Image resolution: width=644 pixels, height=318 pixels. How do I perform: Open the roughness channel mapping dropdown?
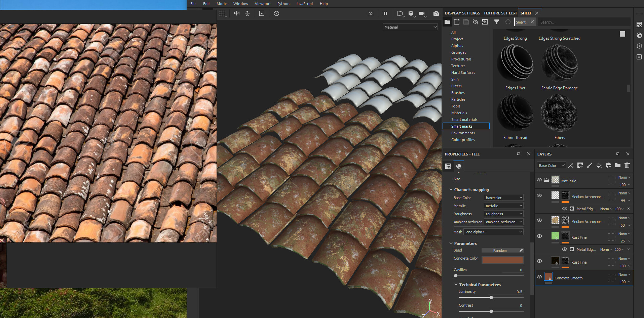504,214
